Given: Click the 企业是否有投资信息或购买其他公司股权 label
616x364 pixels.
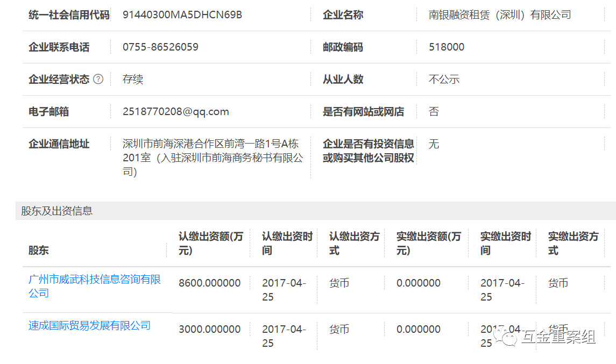Looking at the screenshot, I should (369, 151).
